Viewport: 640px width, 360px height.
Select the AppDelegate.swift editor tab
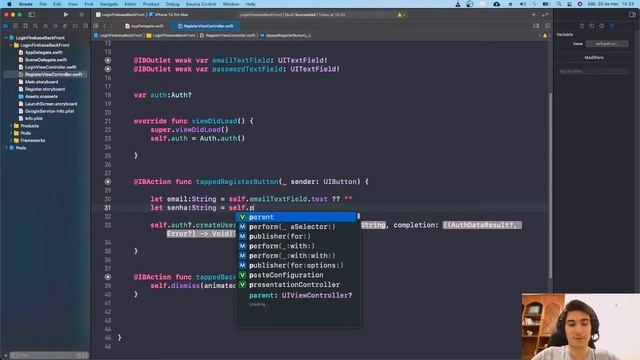click(144, 26)
